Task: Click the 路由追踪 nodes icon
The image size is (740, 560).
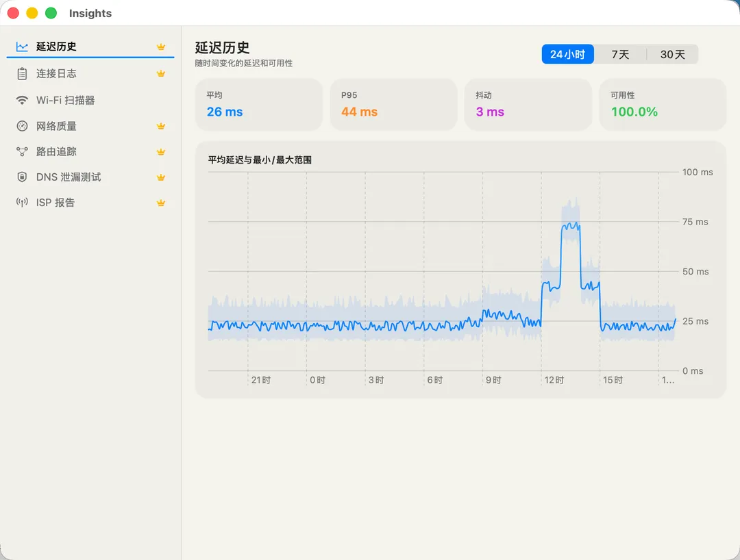Action: (22, 151)
